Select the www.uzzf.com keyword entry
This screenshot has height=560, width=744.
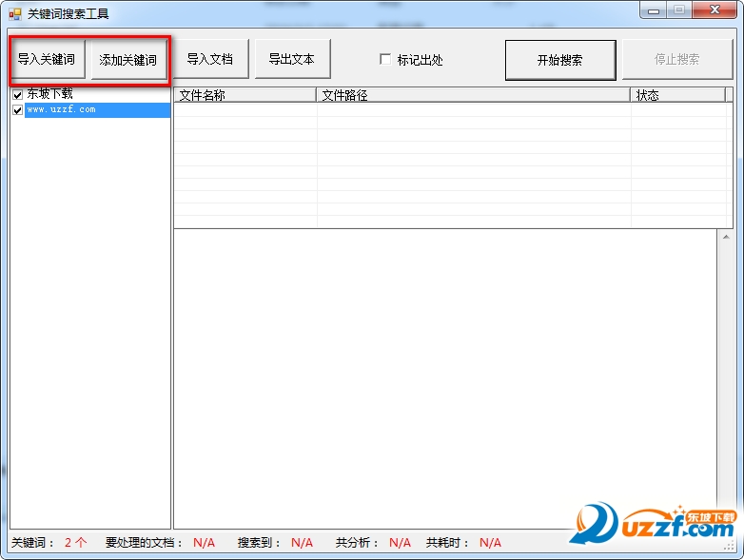[x=97, y=109]
